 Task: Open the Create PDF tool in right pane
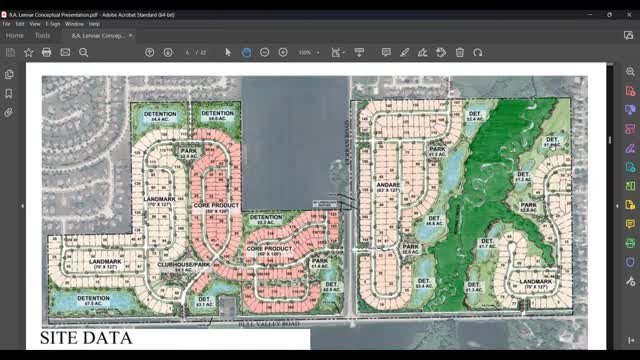(x=630, y=91)
